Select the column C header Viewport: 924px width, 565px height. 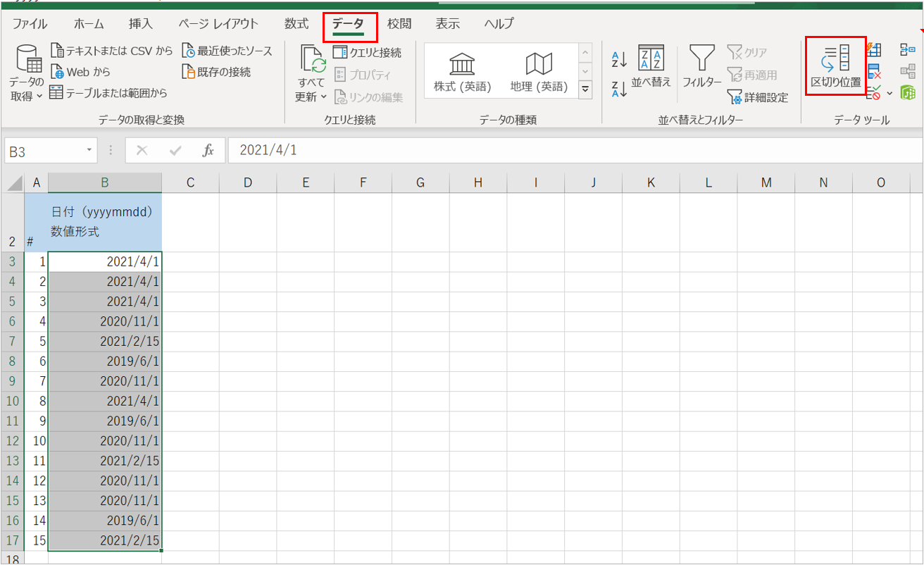[190, 182]
